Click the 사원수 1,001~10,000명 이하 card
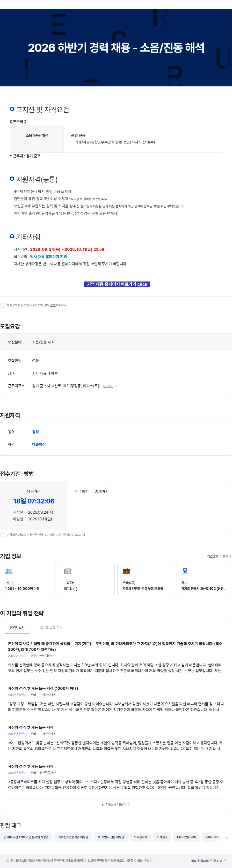Screen dimensions: 232x868 pyautogui.click(x=28, y=579)
